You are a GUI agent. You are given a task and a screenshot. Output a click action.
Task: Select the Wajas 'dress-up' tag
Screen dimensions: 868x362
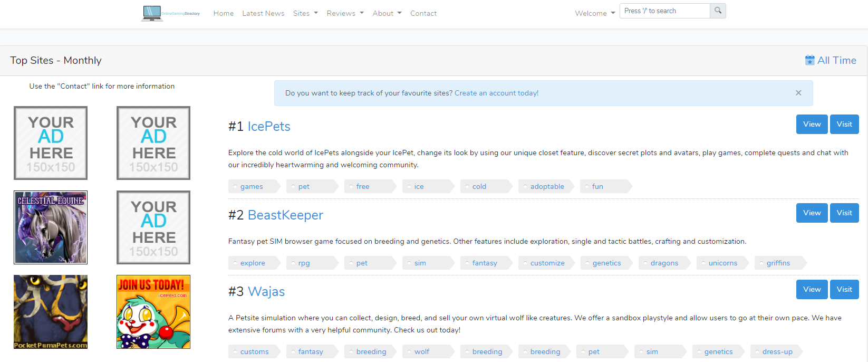point(777,351)
